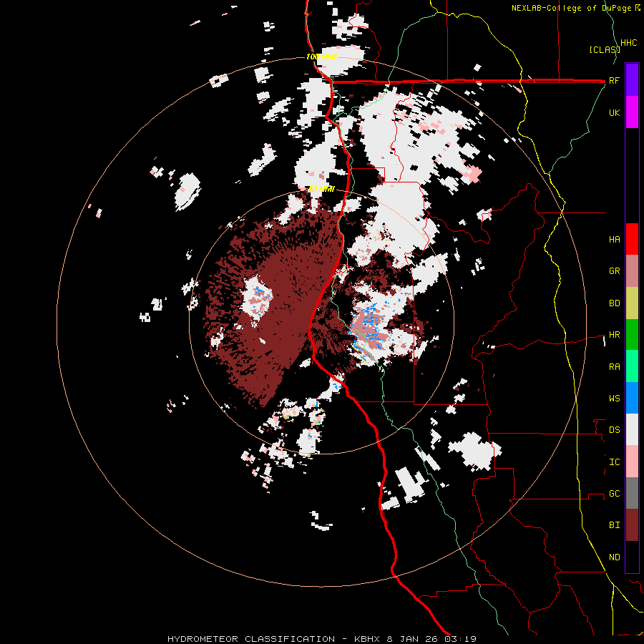Screen dimensions: 644x644
Task: Click the BI legend label
Action: tap(614, 525)
